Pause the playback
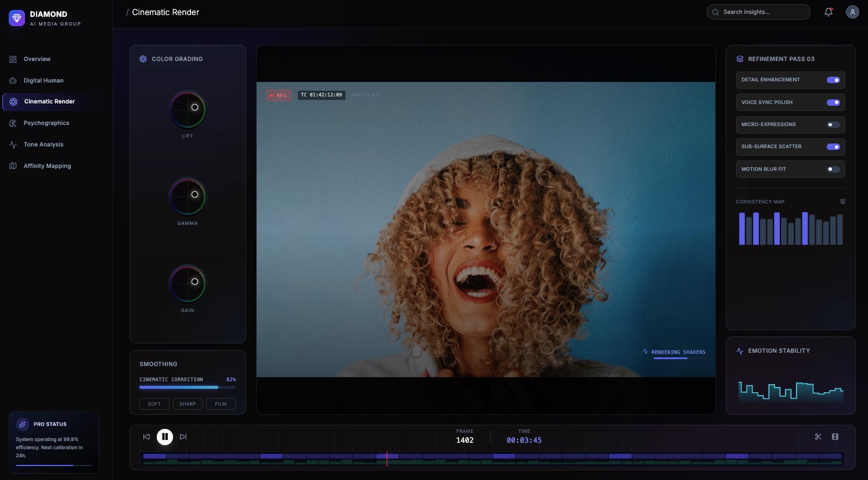Screen dimensions: 868x480 [x=165, y=436]
